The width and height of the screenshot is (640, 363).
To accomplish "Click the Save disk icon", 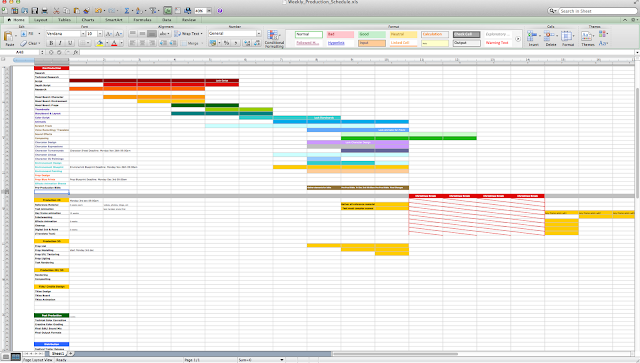I will click(x=35, y=11).
